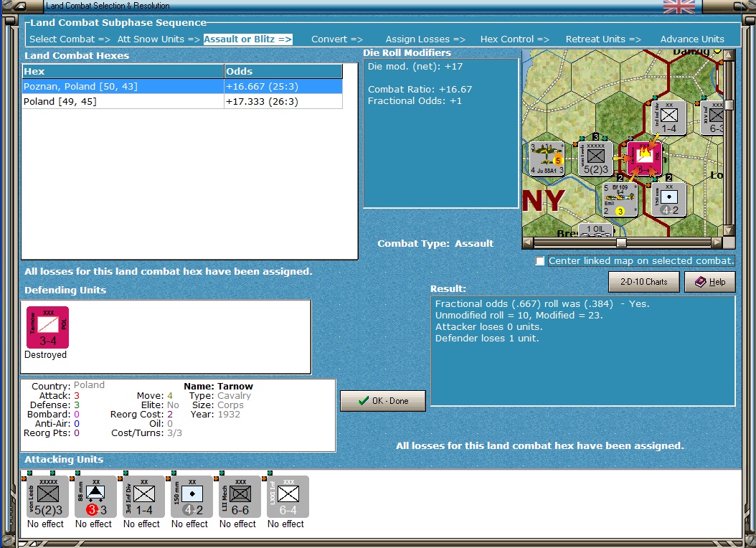The width and height of the screenshot is (756, 548).
Task: Click the destroyed Tarnow cavalry defending unit
Action: (48, 327)
